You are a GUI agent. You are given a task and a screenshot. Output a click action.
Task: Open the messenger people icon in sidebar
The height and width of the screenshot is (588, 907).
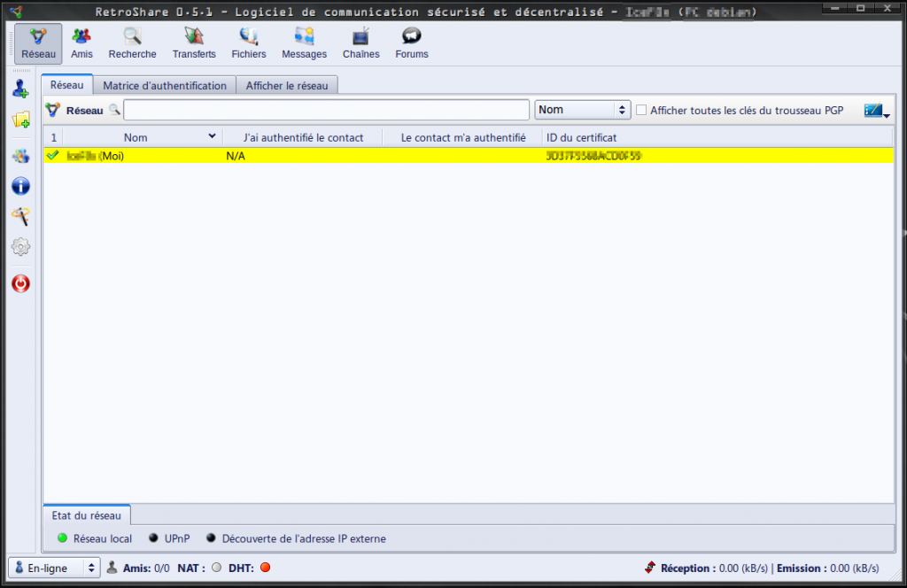(x=21, y=156)
